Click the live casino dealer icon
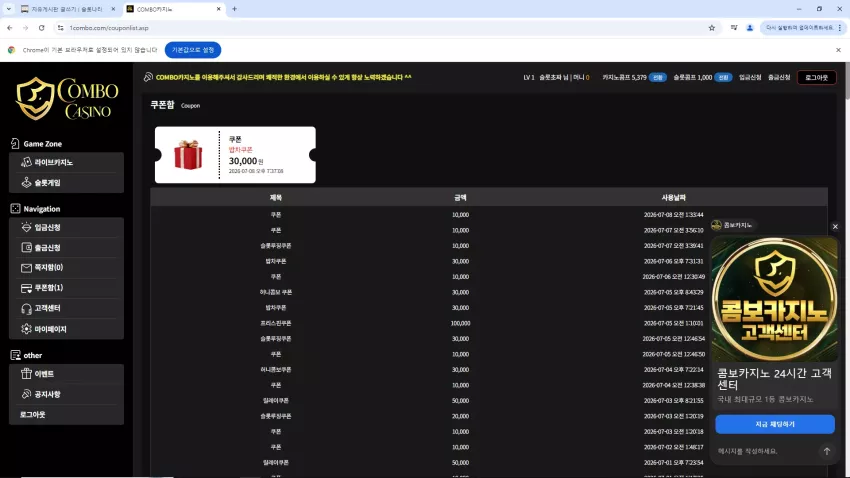This screenshot has width=850, height=478. point(26,162)
